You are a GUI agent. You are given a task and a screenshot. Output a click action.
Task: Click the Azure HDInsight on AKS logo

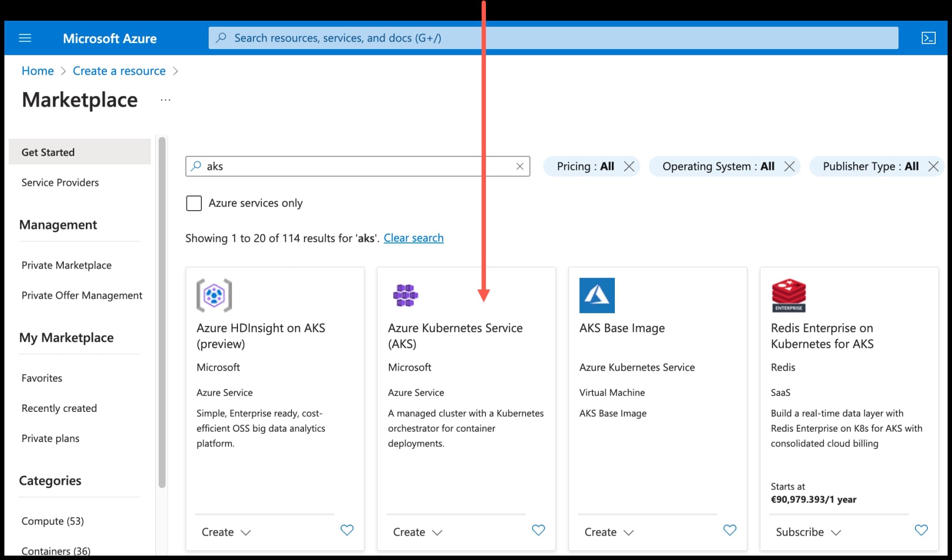click(x=214, y=295)
